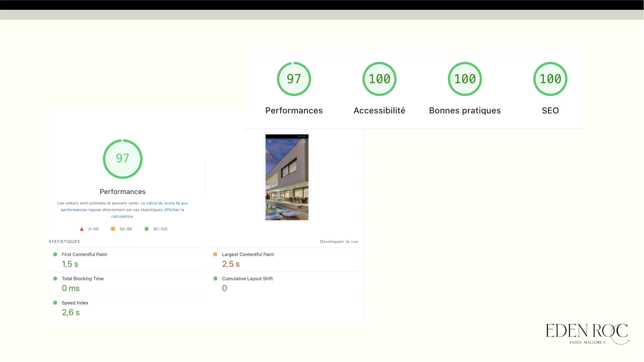Click the green circle 90–100 legend icon
The image size is (644, 362).
click(146, 229)
